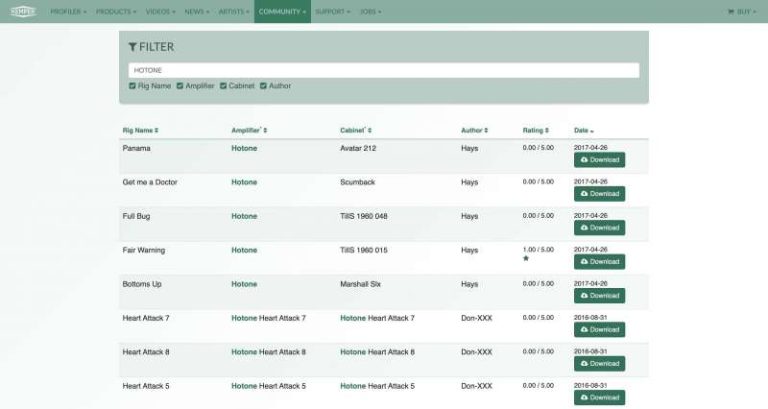The height and width of the screenshot is (409, 768).
Task: Click the star rating under Fair Warning
Action: 526,259
